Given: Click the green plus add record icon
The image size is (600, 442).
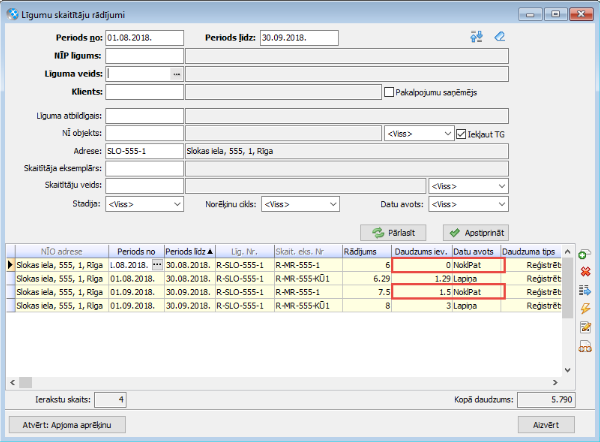Looking at the screenshot, I should tap(584, 254).
